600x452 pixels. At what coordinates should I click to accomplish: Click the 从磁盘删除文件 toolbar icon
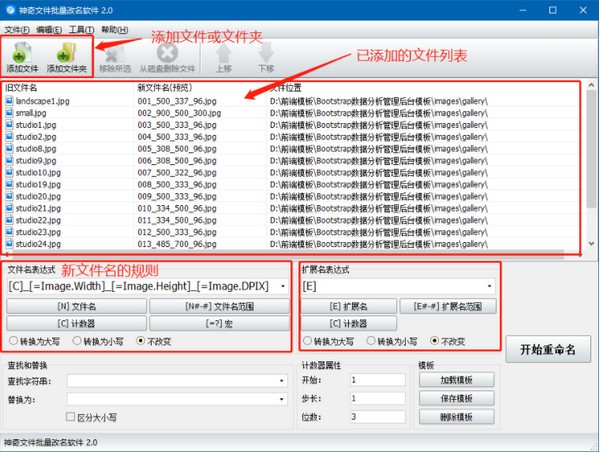pyautogui.click(x=167, y=52)
